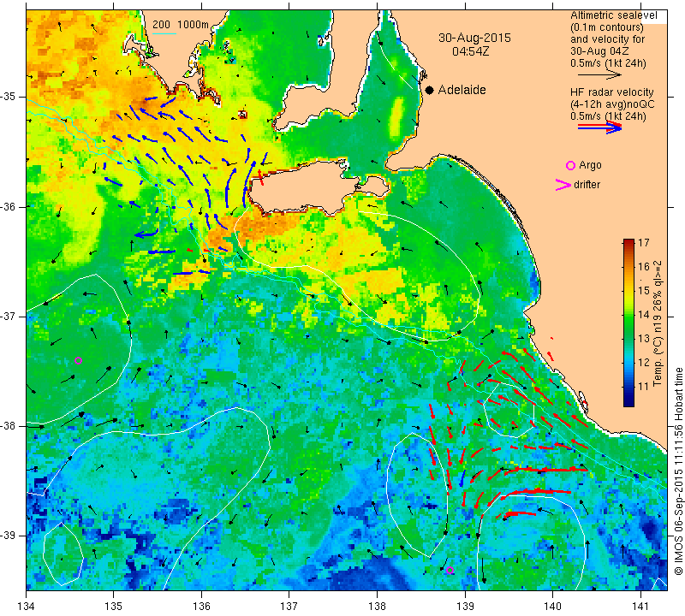Click the magenta drifter symbol in legend
This screenshot has height=616, width=685.
(563, 185)
